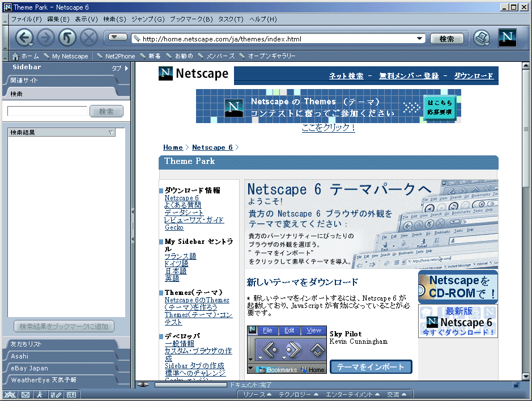
Task: Open the Asahi sidebar tab
Action: tap(61, 356)
